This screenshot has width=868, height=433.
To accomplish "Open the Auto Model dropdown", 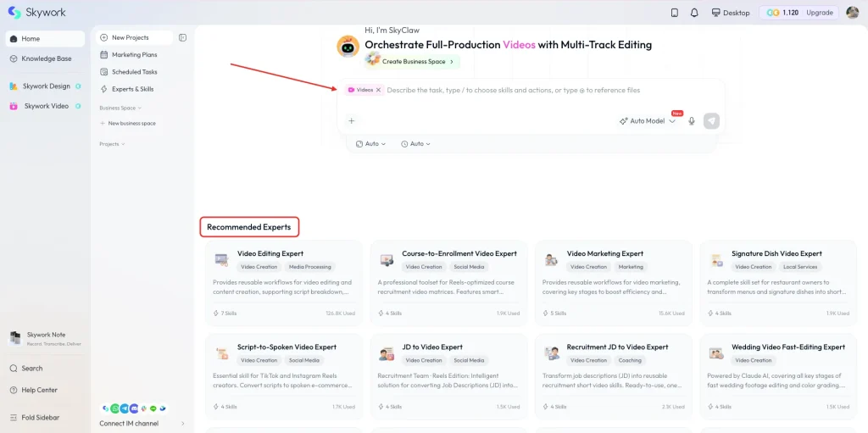I will tap(648, 120).
